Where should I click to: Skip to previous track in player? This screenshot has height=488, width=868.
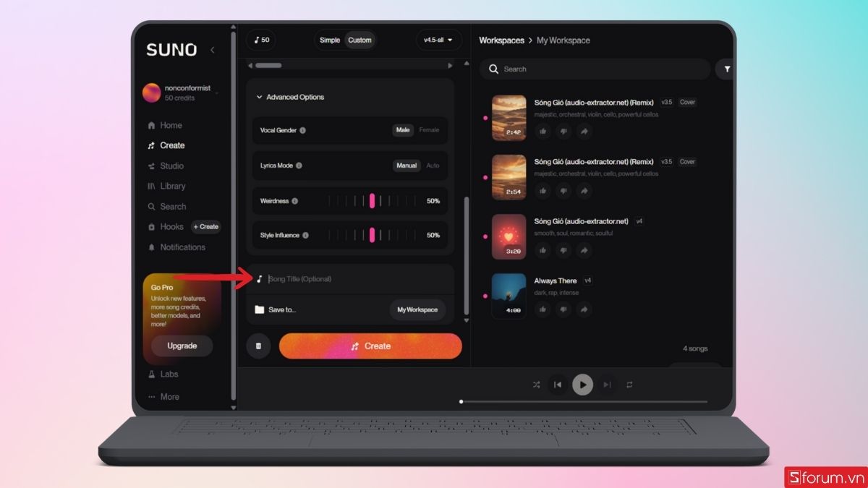tap(557, 385)
